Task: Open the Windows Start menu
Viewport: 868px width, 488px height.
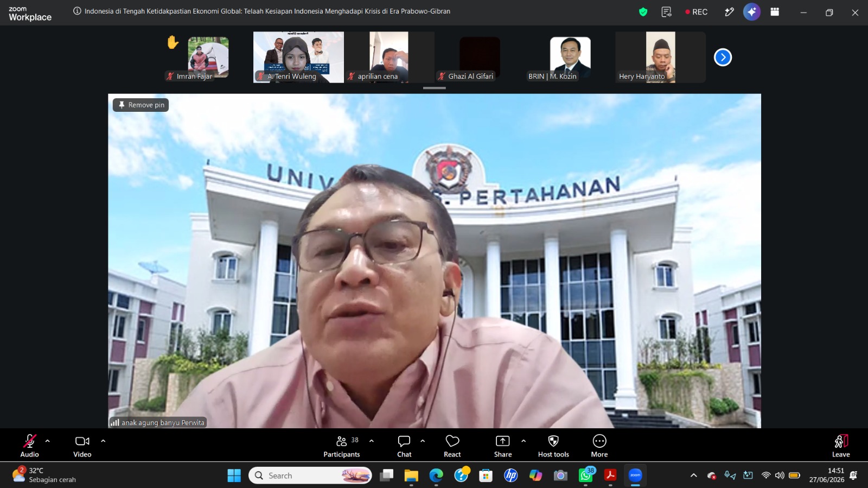Action: [234, 476]
